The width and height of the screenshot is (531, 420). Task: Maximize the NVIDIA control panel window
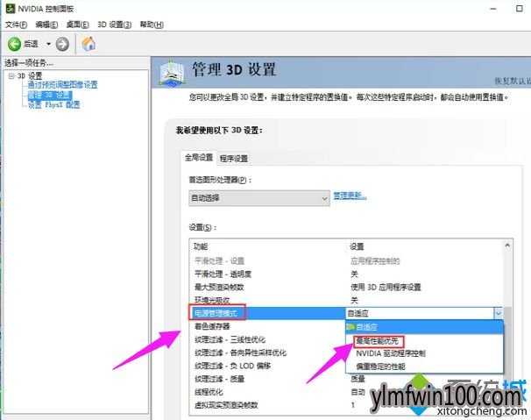[x=519, y=9]
